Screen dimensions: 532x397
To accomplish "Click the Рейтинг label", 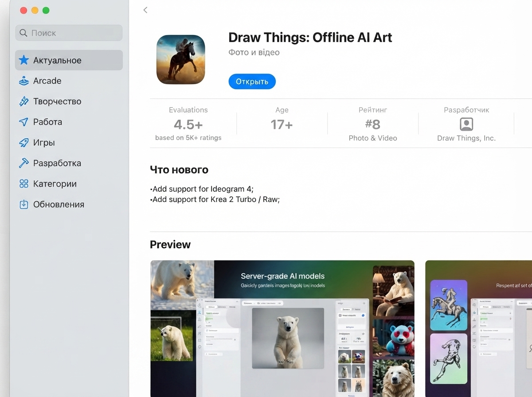I will coord(373,110).
